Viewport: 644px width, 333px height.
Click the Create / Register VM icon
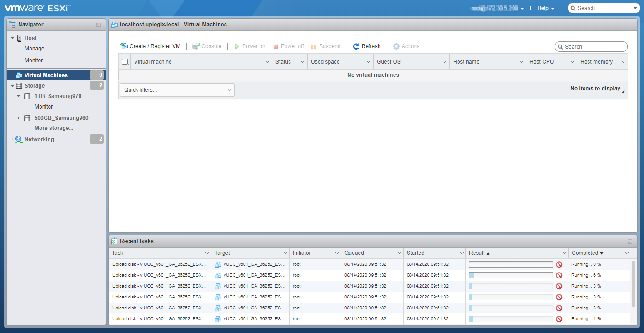[124, 46]
